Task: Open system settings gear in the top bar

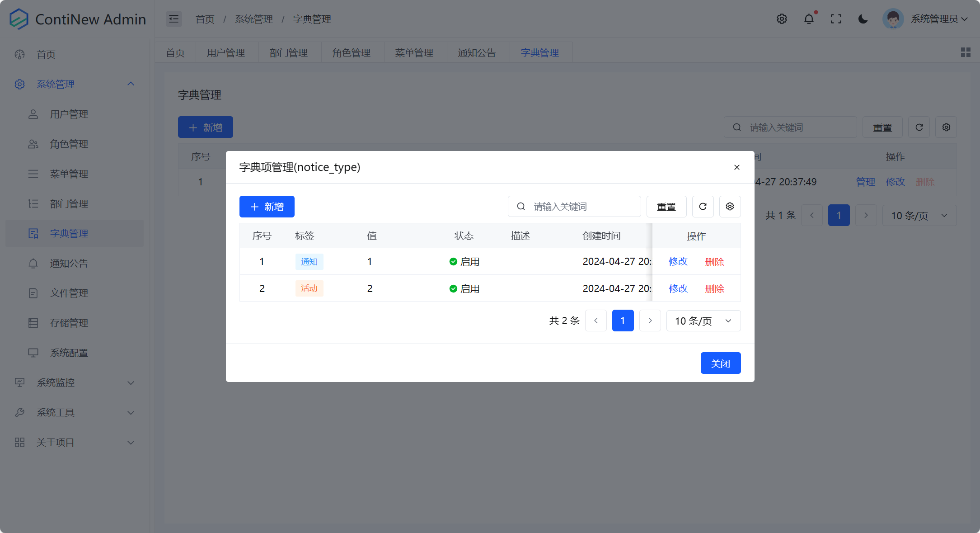Action: [782, 19]
